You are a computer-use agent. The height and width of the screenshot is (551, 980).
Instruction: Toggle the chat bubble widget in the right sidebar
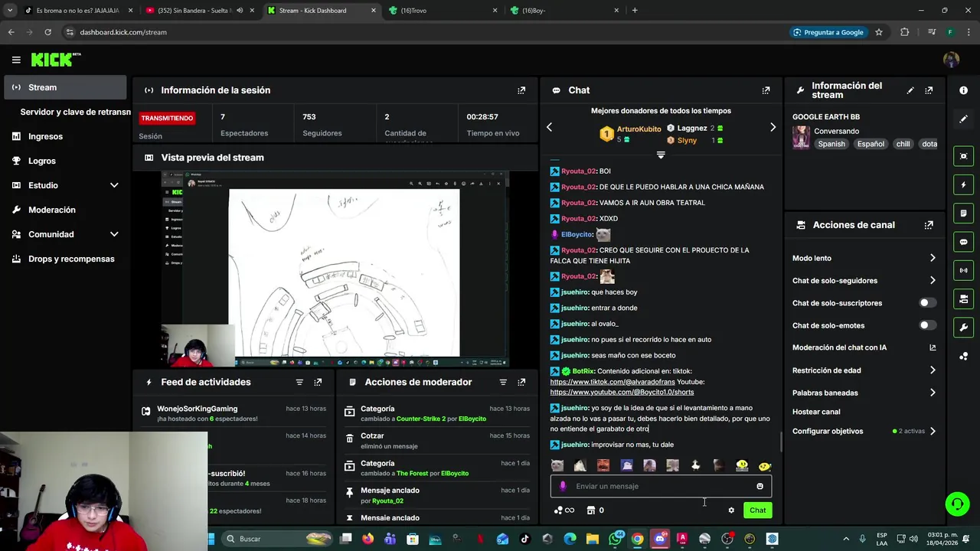click(963, 242)
